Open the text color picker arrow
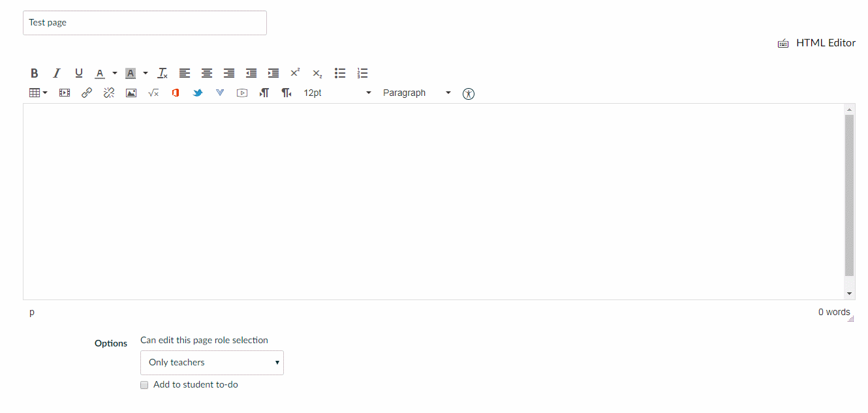This screenshot has height=413, width=868. 115,73
